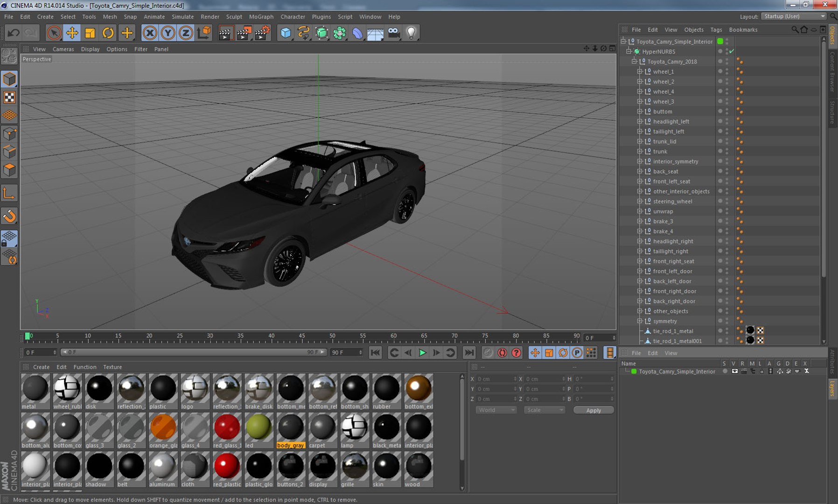Open Layer Manager Edit menu
The height and width of the screenshot is (504, 838).
(x=653, y=353)
